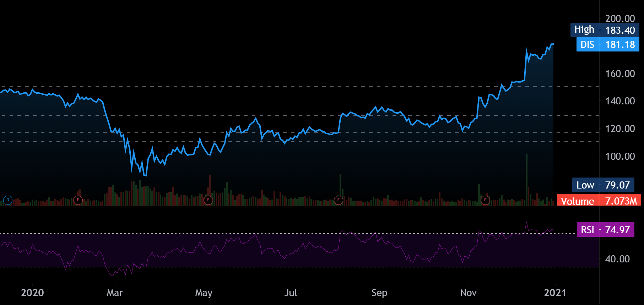Click the 2021 label on time axis
This screenshot has width=644, height=305.
[x=555, y=293]
